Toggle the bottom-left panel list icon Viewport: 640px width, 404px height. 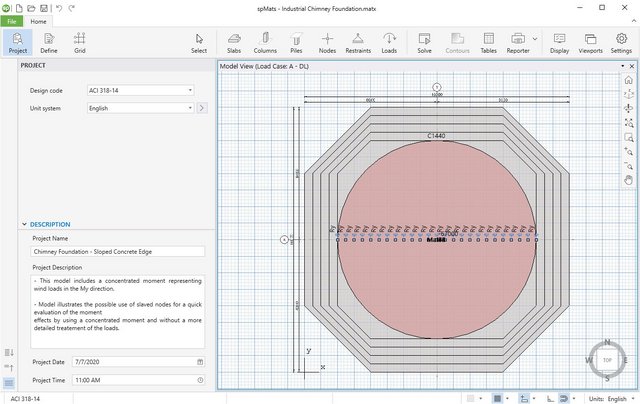(9, 383)
